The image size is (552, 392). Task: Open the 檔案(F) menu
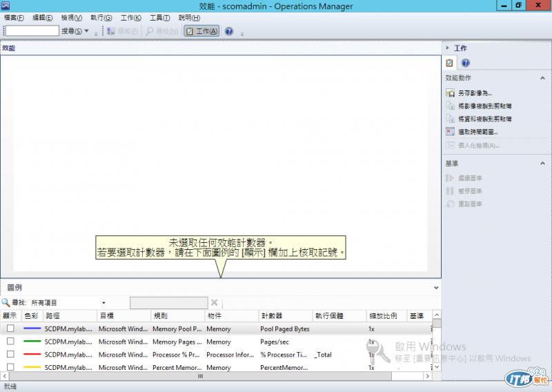coord(14,18)
